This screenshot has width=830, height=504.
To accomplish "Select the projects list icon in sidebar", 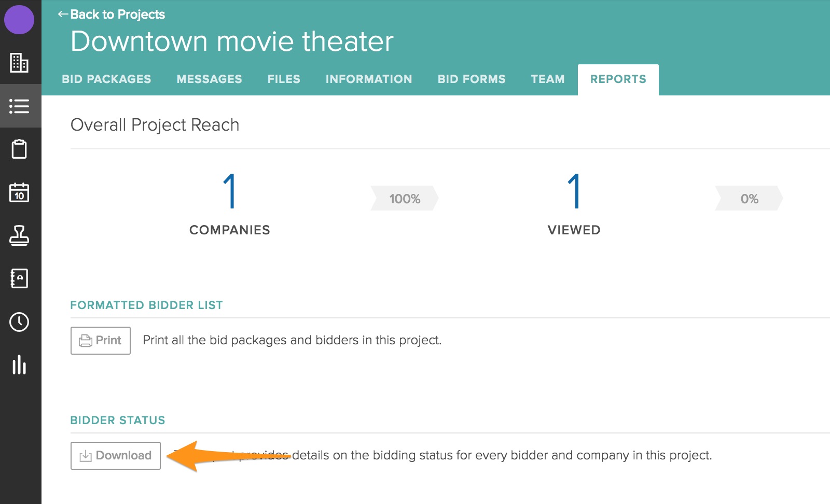I will [x=19, y=106].
